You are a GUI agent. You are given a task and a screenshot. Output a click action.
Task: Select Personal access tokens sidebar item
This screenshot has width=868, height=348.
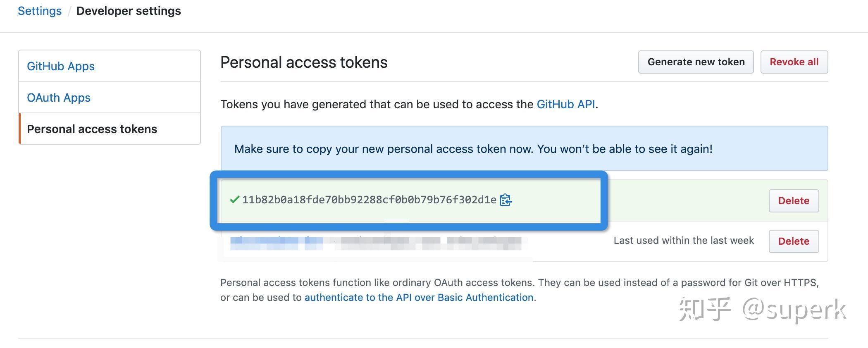pos(110,129)
